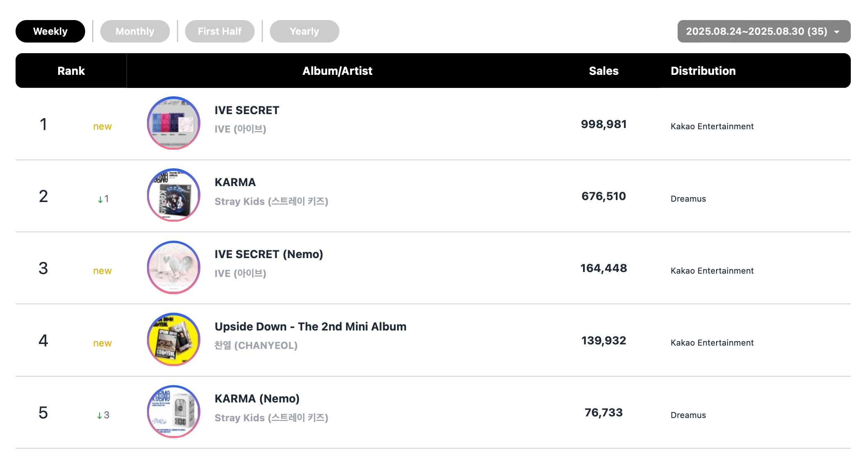Click the 찬열 (CHANYEOL) artist name
Viewport: 868px width, 454px height.
click(256, 346)
